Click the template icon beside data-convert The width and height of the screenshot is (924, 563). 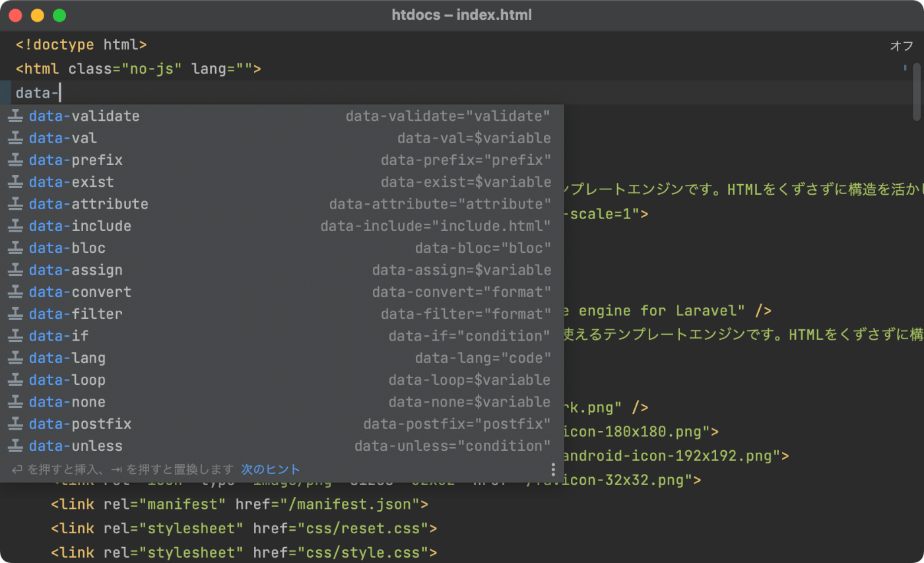coord(16,292)
